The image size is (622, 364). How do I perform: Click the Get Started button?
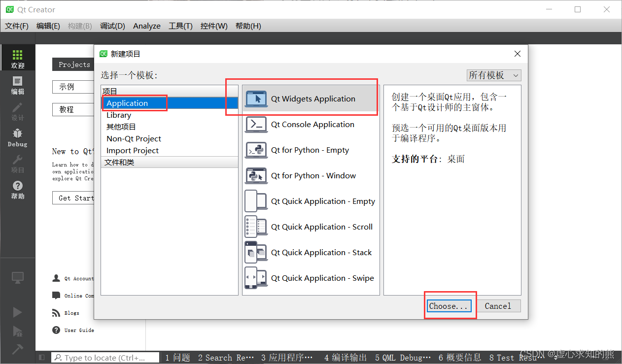pos(73,198)
